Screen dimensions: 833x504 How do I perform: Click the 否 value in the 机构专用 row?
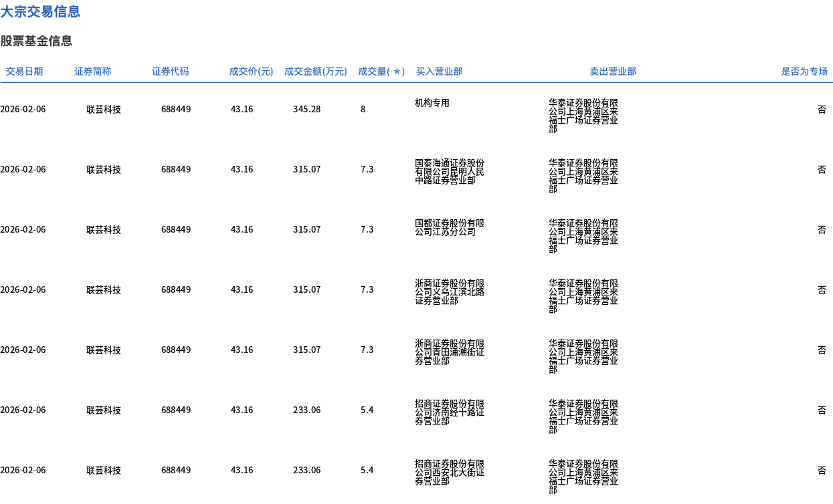822,109
